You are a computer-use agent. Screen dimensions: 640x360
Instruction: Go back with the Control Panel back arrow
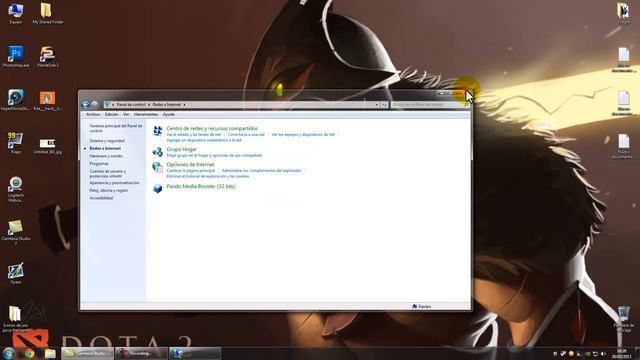coord(85,104)
